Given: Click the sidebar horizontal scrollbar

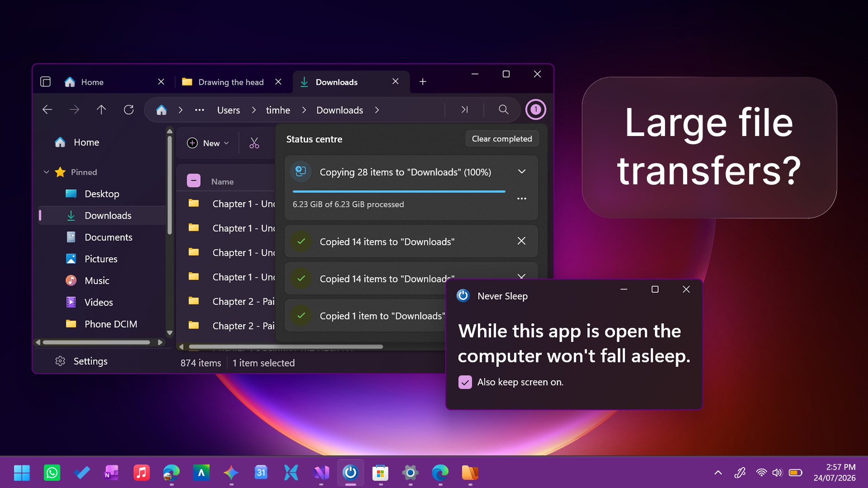Looking at the screenshot, I should coord(96,343).
